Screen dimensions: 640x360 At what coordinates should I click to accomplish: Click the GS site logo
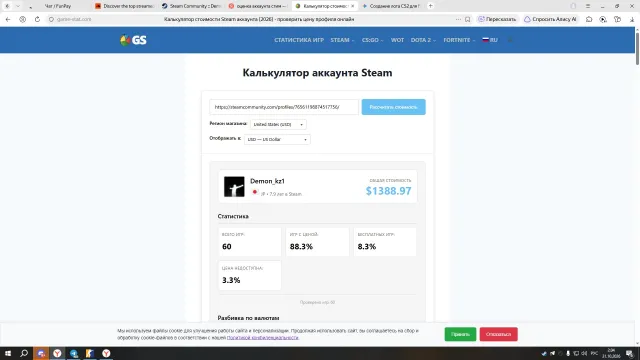pos(133,40)
